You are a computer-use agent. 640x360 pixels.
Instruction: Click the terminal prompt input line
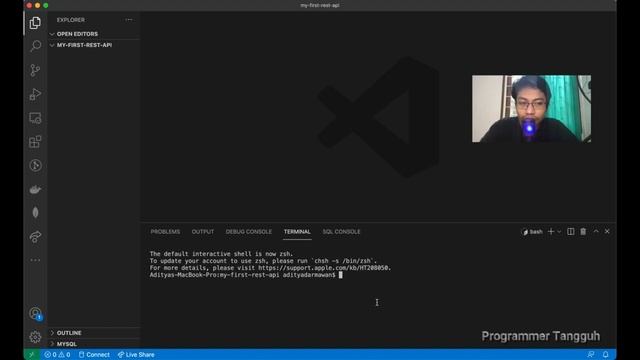pyautogui.click(x=246, y=275)
